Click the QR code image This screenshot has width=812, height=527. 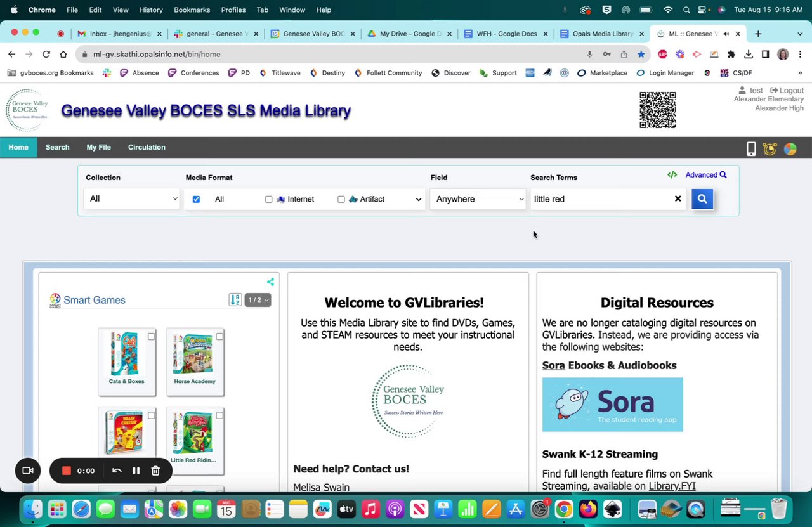[x=658, y=110]
